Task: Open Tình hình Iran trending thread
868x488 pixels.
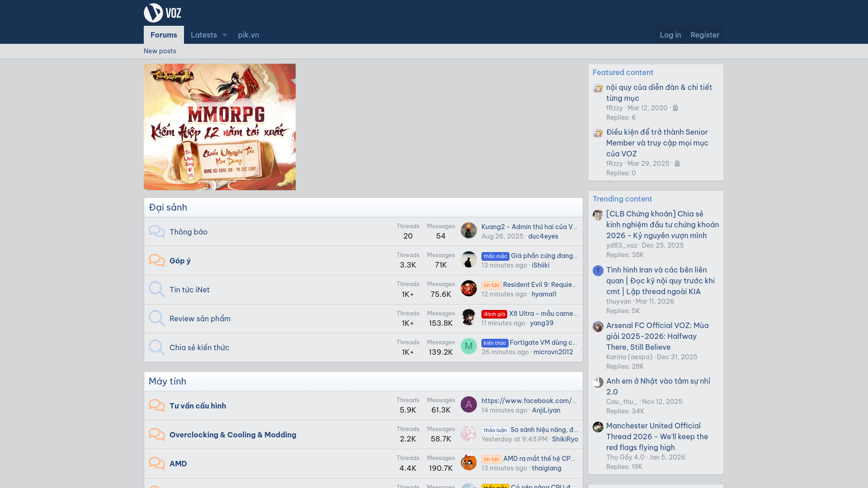Action: click(x=660, y=281)
